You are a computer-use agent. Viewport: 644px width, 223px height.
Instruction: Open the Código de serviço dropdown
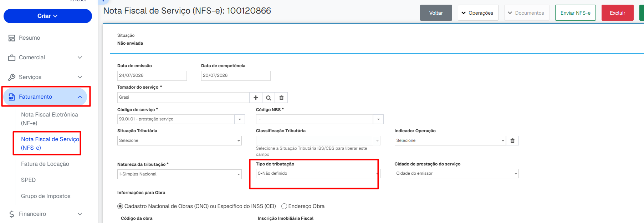point(240,119)
